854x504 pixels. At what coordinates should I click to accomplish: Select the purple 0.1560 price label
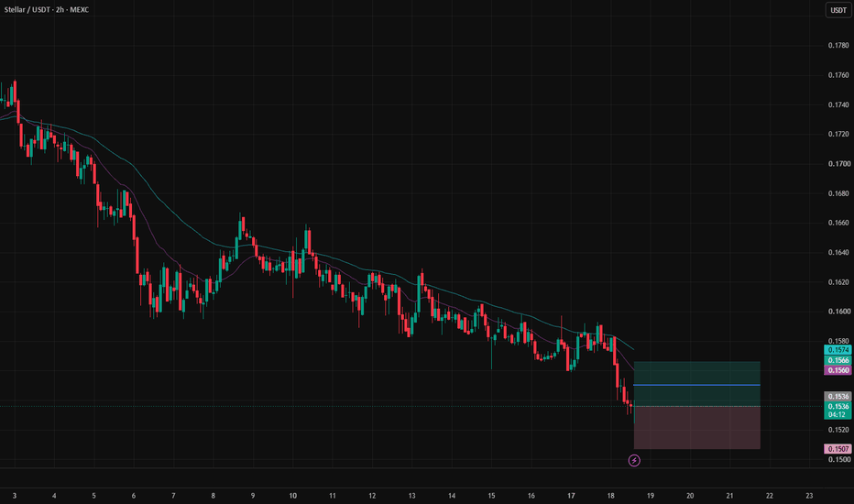coord(838,370)
